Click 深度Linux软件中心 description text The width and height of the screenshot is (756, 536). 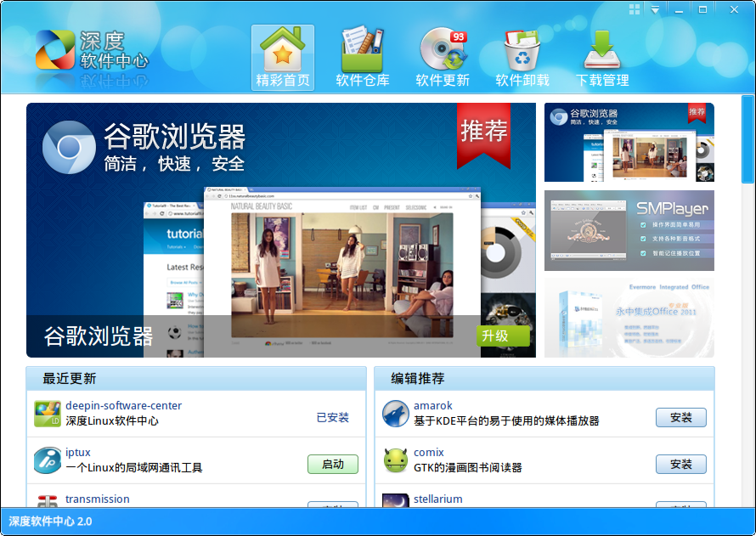tap(112, 420)
